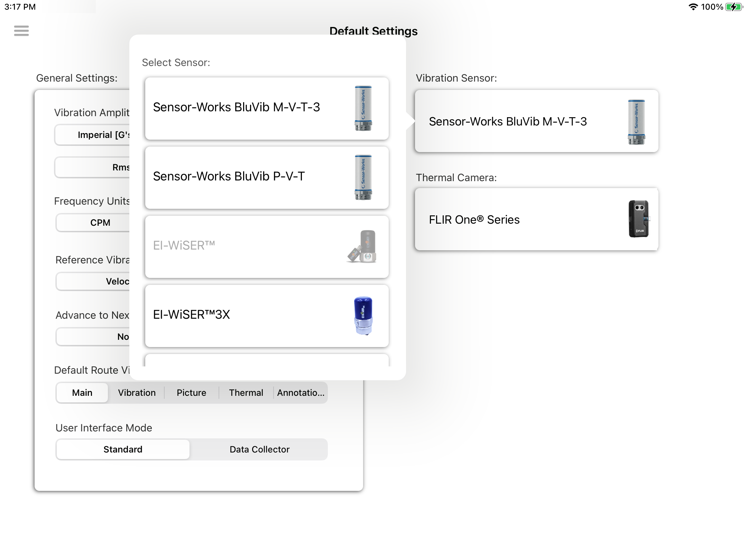
Task: Select Main as default route view
Action: point(82,393)
